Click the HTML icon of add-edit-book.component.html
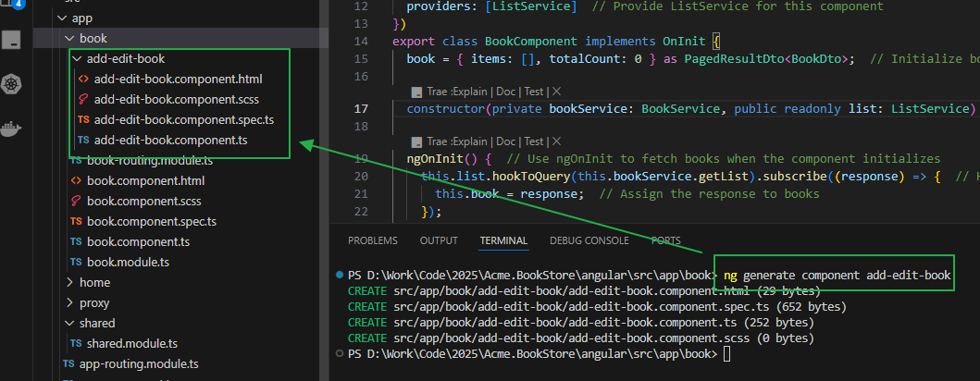 [x=83, y=80]
